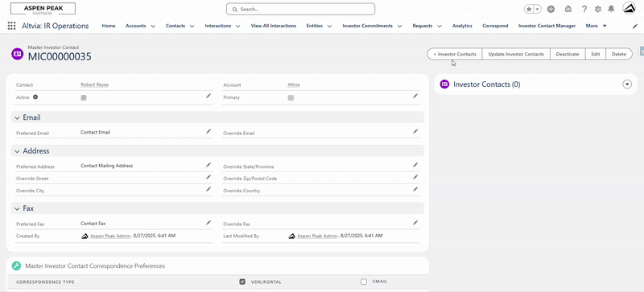
Task: Open the Notifications bell icon
Action: pyautogui.click(x=611, y=9)
